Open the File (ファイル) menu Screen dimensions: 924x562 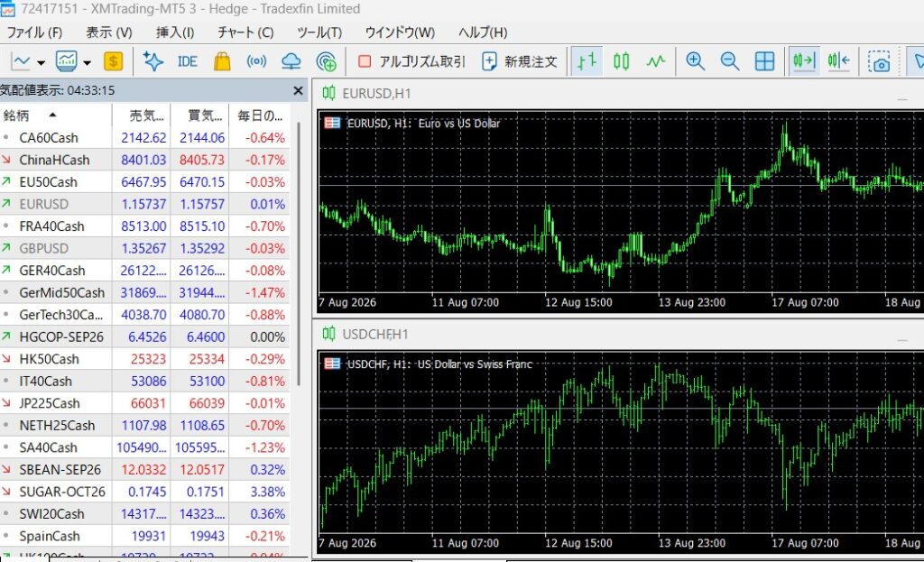[35, 32]
